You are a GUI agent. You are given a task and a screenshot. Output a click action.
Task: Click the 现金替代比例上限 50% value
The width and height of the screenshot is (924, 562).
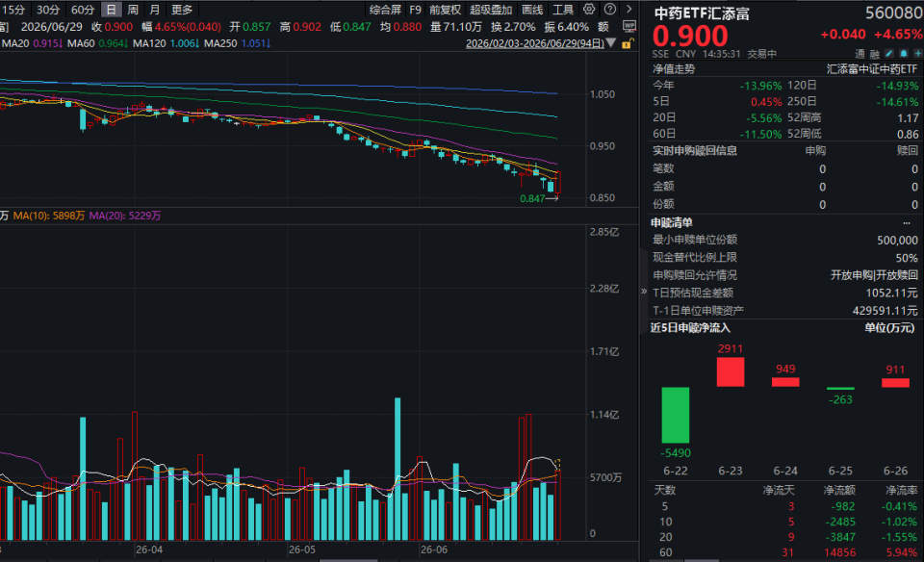pos(907,258)
